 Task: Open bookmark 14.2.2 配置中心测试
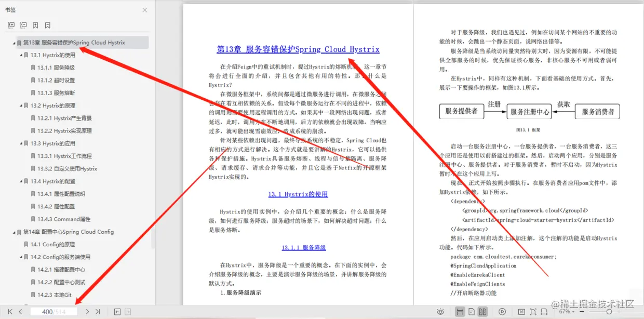tap(61, 282)
